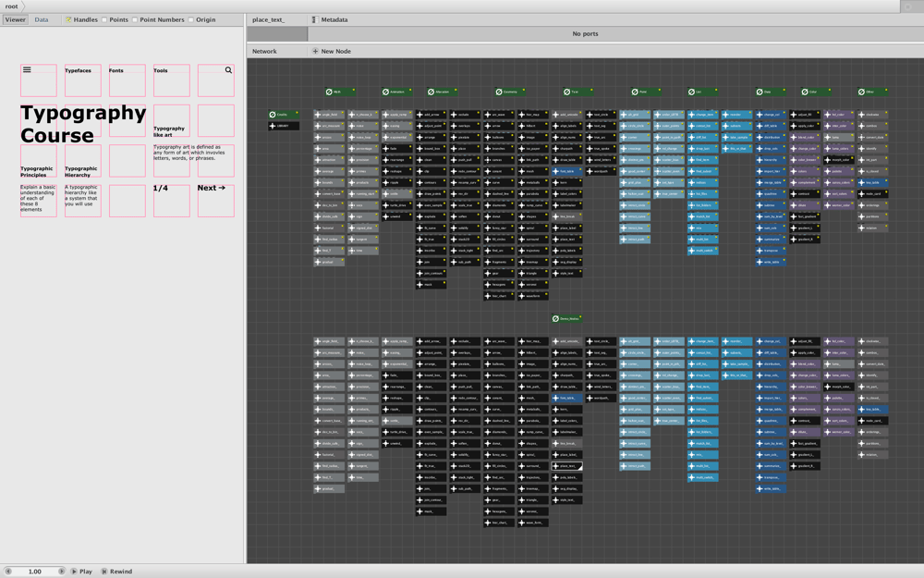Switch to the Viewer tab
924x578 pixels.
[16, 19]
